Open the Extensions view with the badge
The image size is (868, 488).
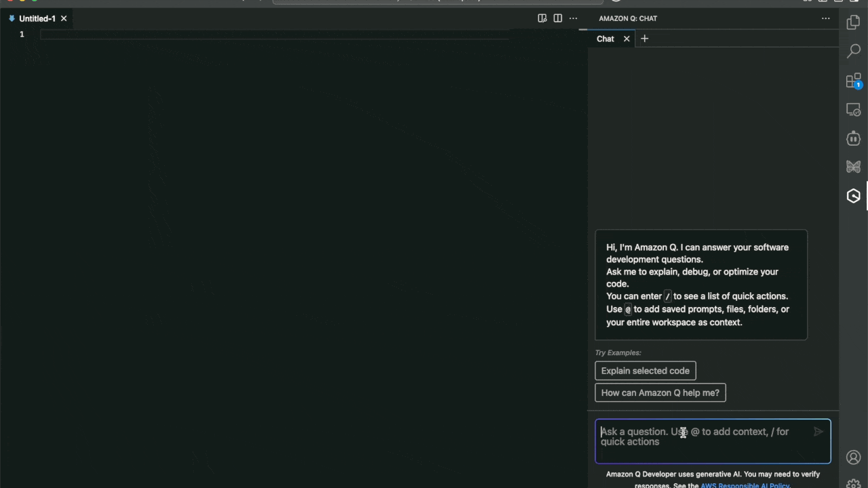pyautogui.click(x=853, y=81)
